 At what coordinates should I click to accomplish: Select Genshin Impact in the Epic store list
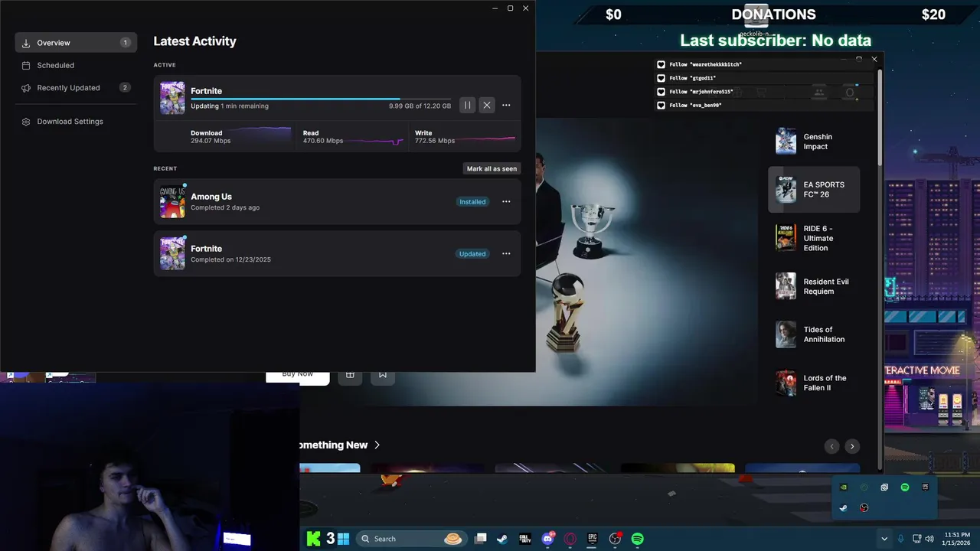[x=814, y=142]
